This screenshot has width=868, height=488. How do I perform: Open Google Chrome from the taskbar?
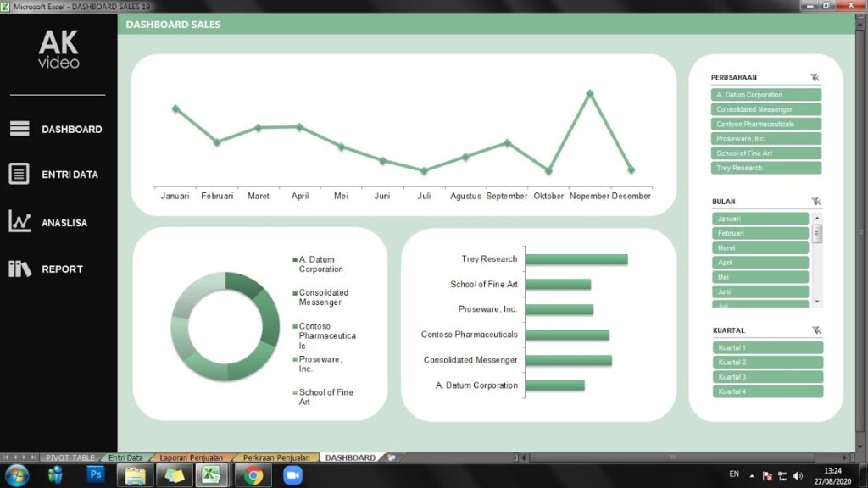[253, 476]
